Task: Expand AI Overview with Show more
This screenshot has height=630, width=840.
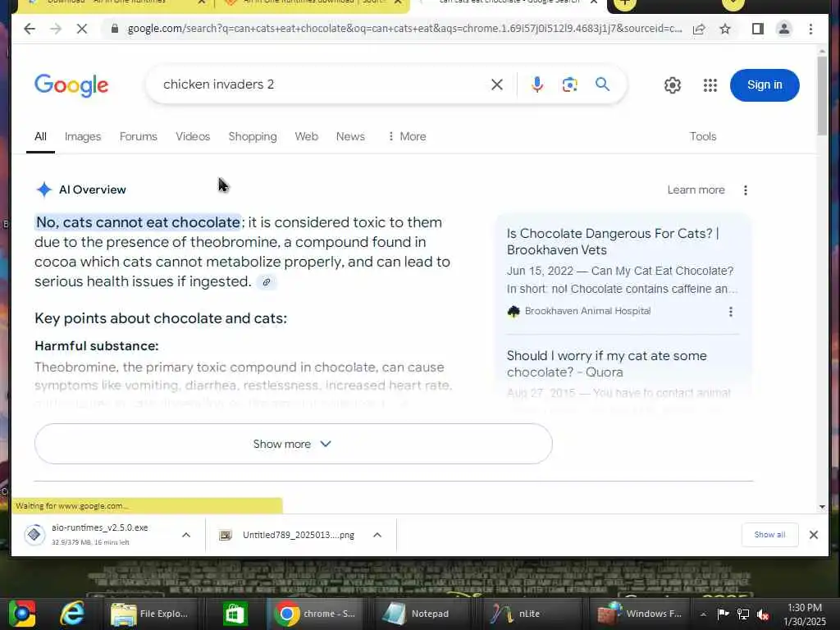Action: (x=293, y=444)
